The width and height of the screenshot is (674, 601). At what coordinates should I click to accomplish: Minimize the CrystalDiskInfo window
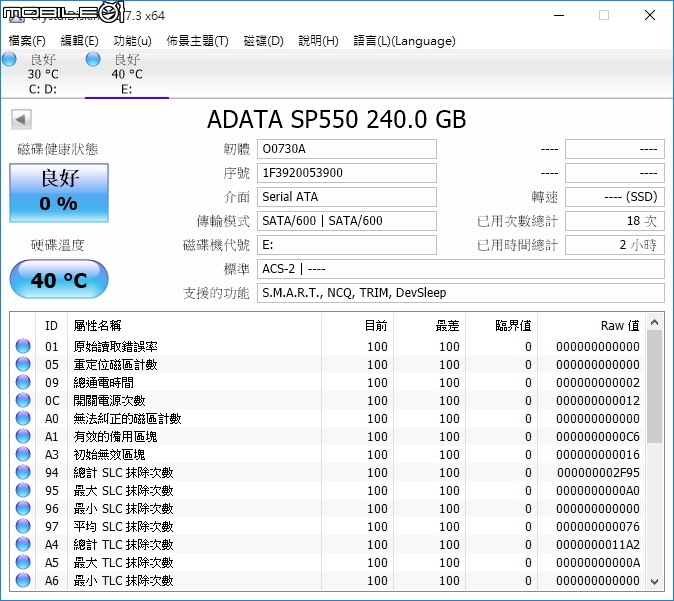(559, 15)
